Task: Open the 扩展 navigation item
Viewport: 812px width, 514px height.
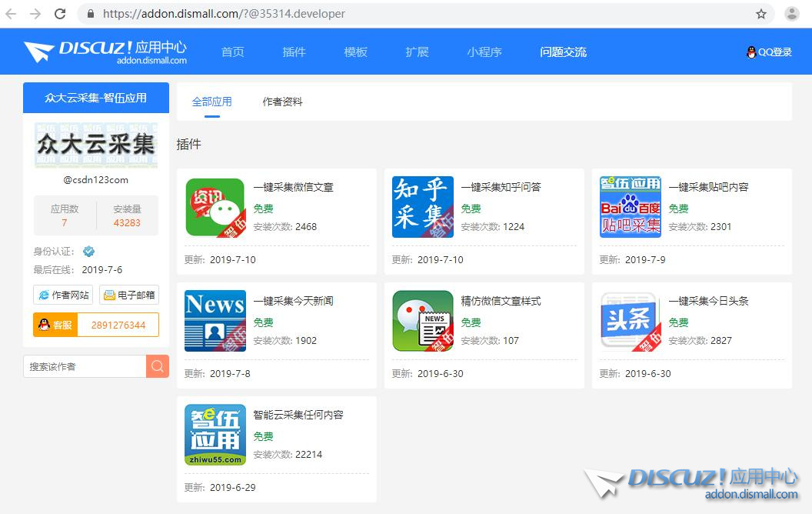Action: 417,52
